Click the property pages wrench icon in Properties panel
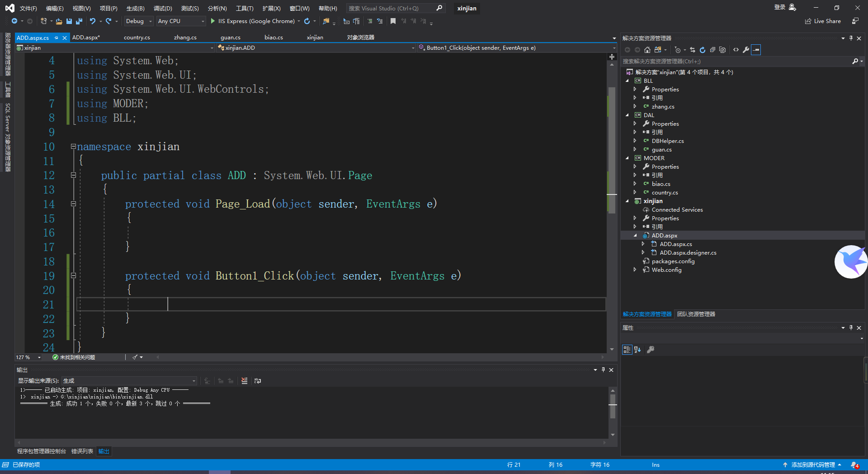 (x=651, y=349)
